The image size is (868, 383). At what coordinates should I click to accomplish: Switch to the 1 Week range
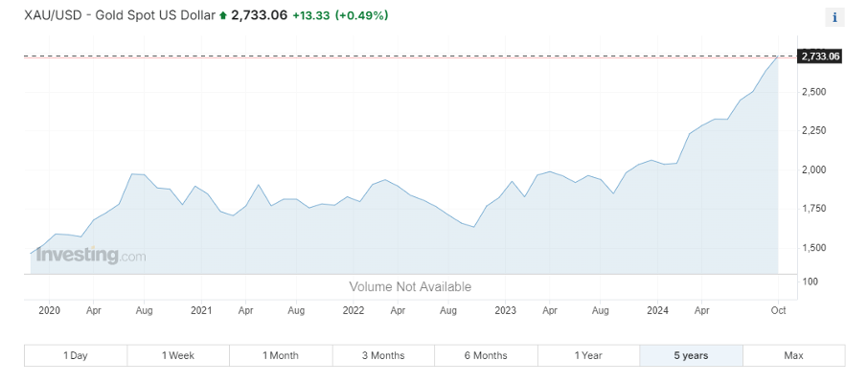(178, 355)
